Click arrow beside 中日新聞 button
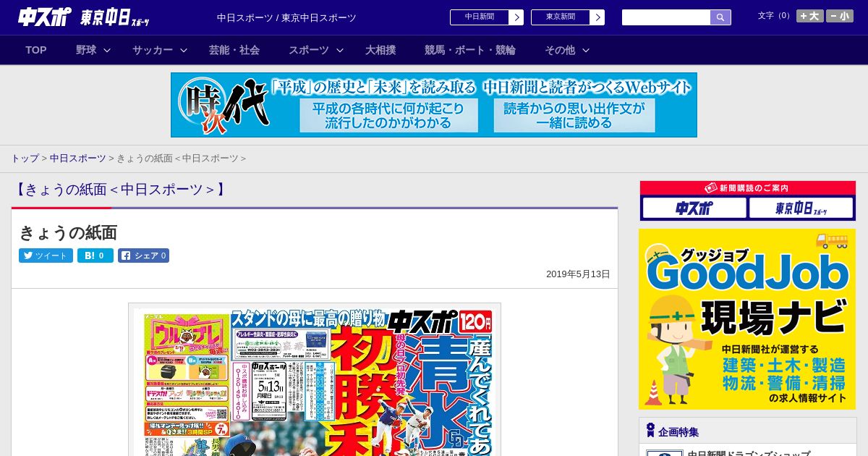 (x=516, y=17)
